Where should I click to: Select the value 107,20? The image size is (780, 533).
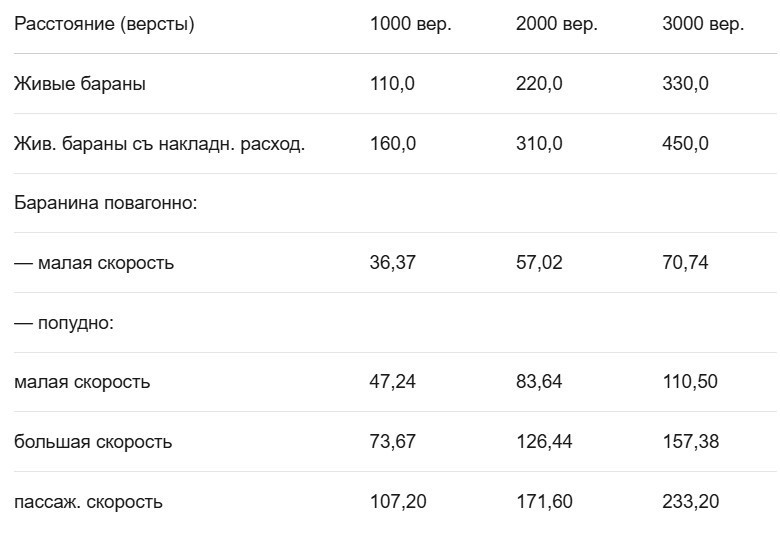(398, 502)
